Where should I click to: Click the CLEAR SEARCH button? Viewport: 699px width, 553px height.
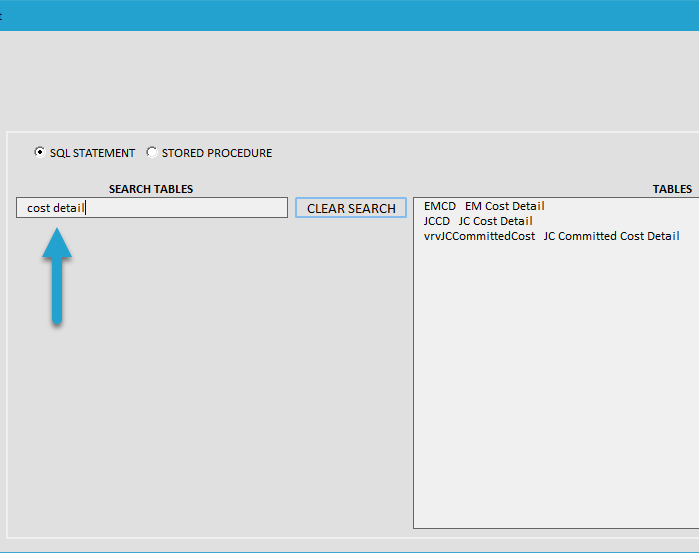[351, 208]
